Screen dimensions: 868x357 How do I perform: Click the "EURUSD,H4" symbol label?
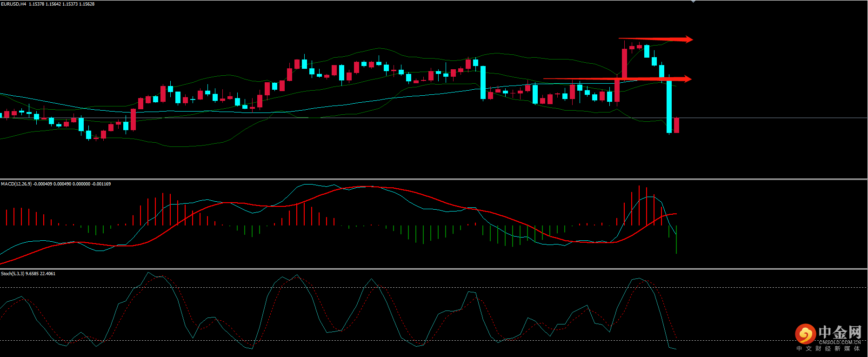coord(13,4)
